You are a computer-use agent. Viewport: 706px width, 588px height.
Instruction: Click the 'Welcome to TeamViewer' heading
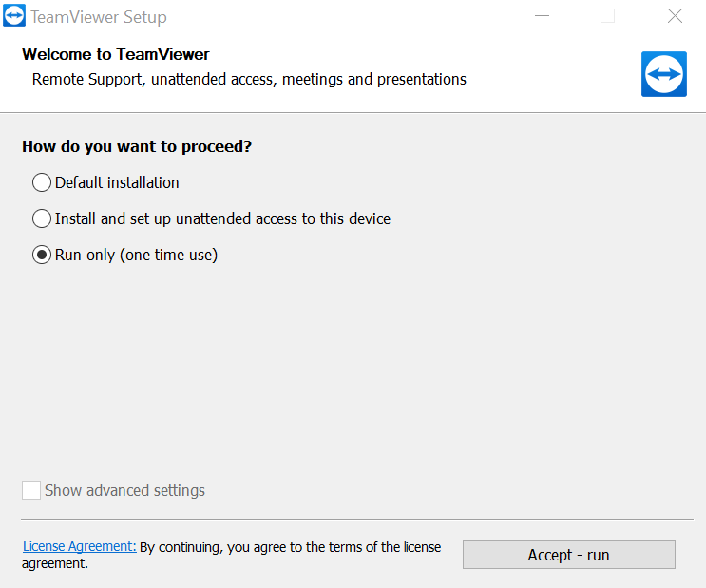[116, 54]
